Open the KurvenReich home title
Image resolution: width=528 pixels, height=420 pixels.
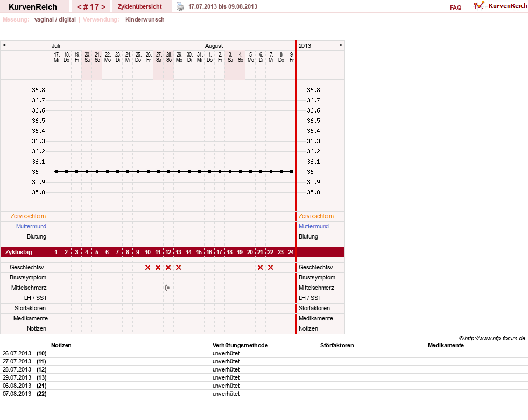click(33, 7)
